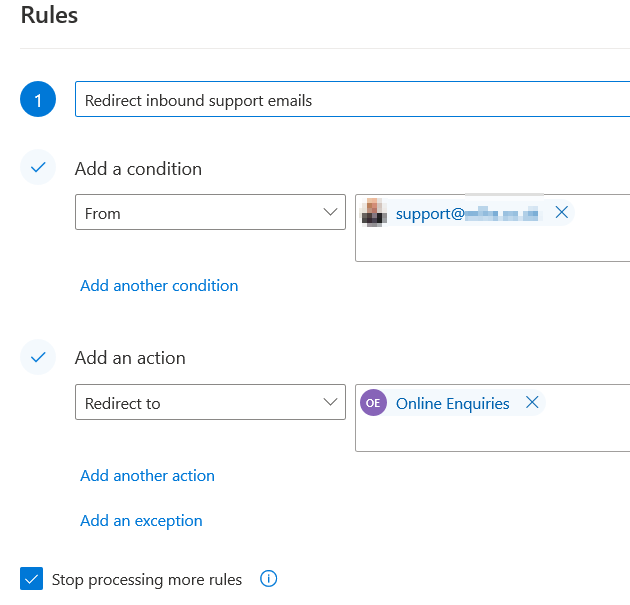Image resolution: width=630 pixels, height=605 pixels.
Task: Click Add an exception link
Action: point(141,520)
